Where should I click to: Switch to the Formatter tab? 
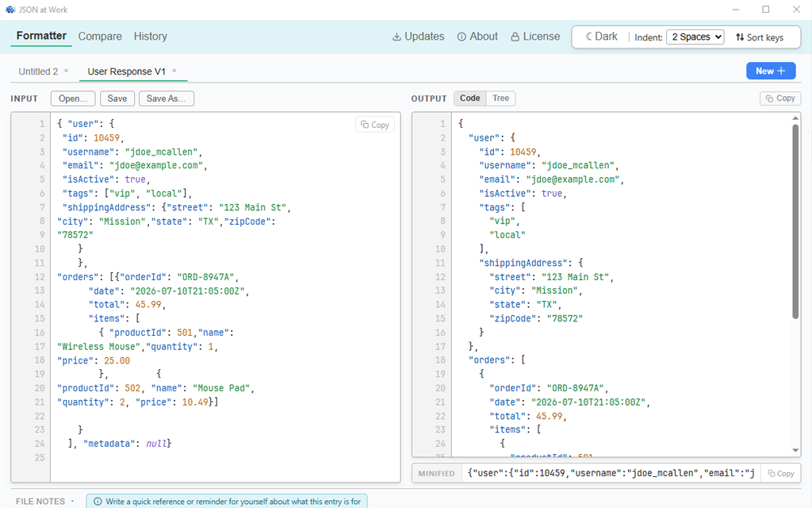(x=41, y=36)
